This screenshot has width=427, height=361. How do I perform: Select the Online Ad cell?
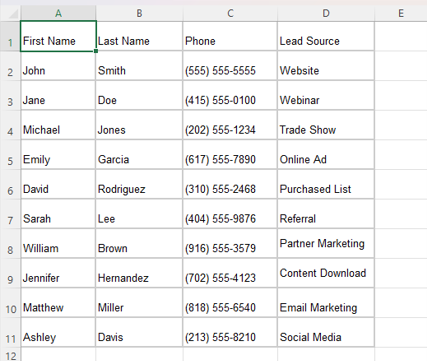[326, 155]
